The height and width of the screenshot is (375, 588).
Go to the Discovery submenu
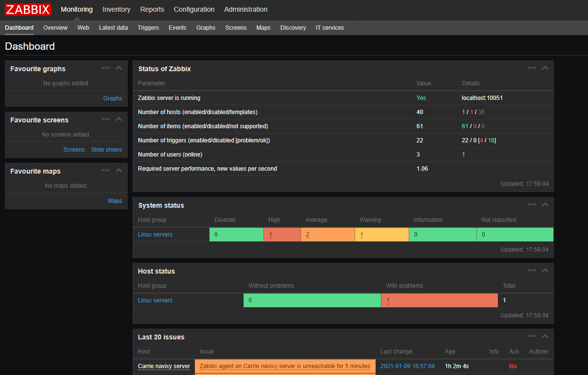click(x=293, y=28)
